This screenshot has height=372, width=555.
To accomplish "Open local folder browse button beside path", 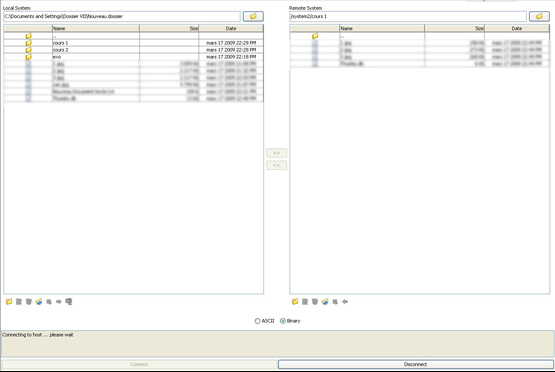I will coord(253,16).
